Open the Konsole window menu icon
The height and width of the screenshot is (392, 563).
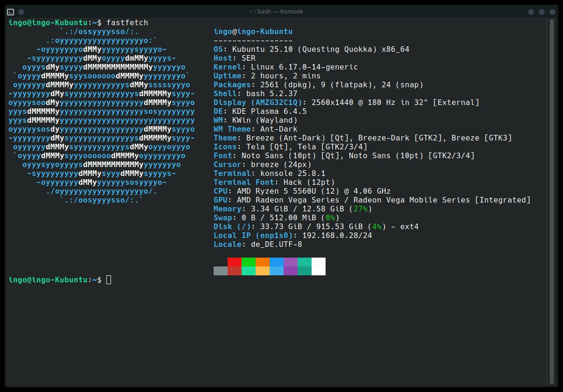11,12
